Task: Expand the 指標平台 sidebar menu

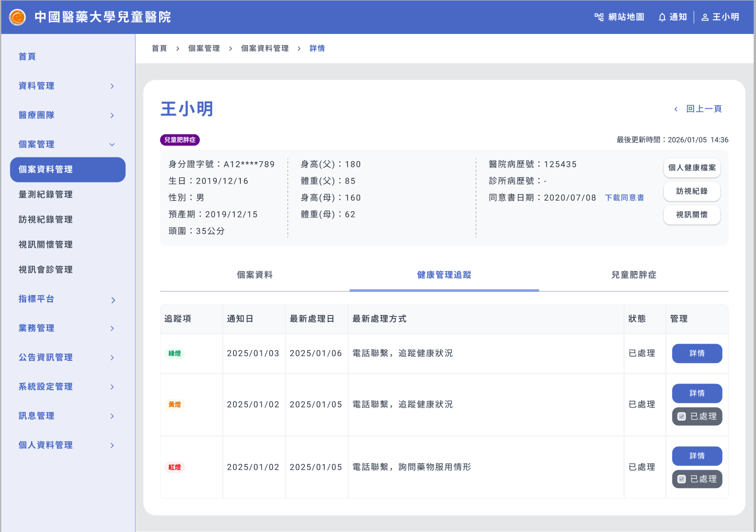Action: (x=113, y=300)
